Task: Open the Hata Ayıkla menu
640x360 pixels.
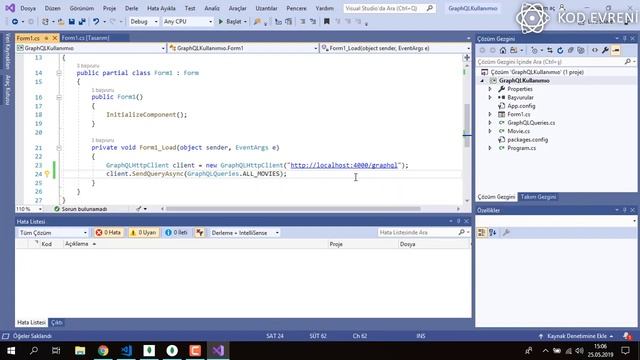Action: click(x=161, y=8)
